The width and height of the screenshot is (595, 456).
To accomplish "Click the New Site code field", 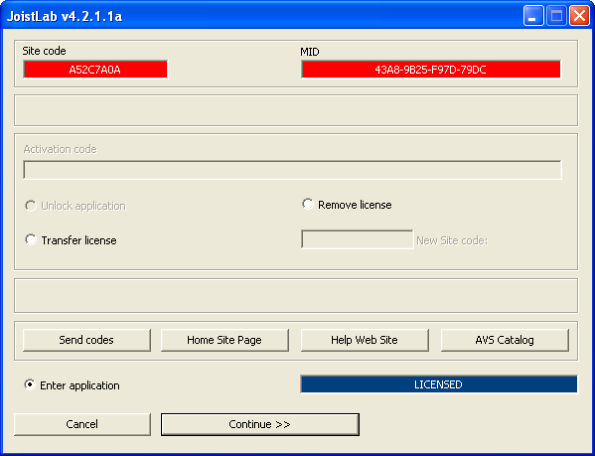I will click(357, 239).
